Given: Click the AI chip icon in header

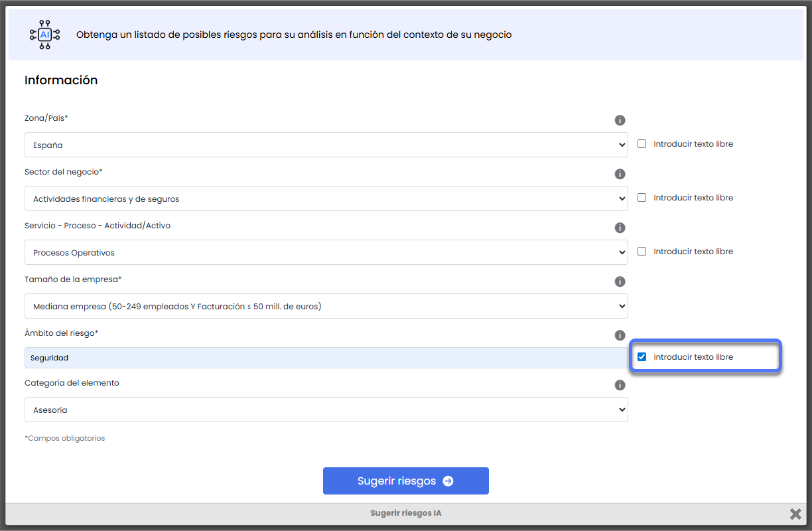Looking at the screenshot, I should 44,35.
